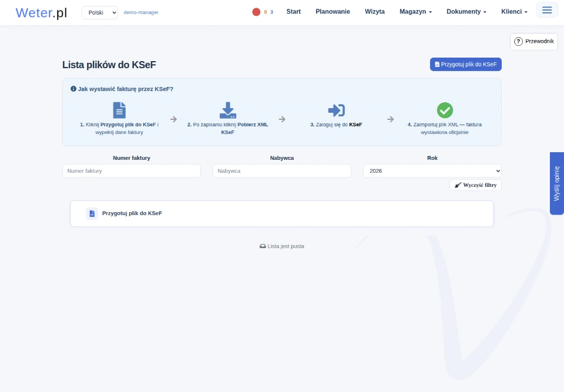Click the login arrow icon in step 3
The height and width of the screenshot is (392, 564).
coord(336,110)
